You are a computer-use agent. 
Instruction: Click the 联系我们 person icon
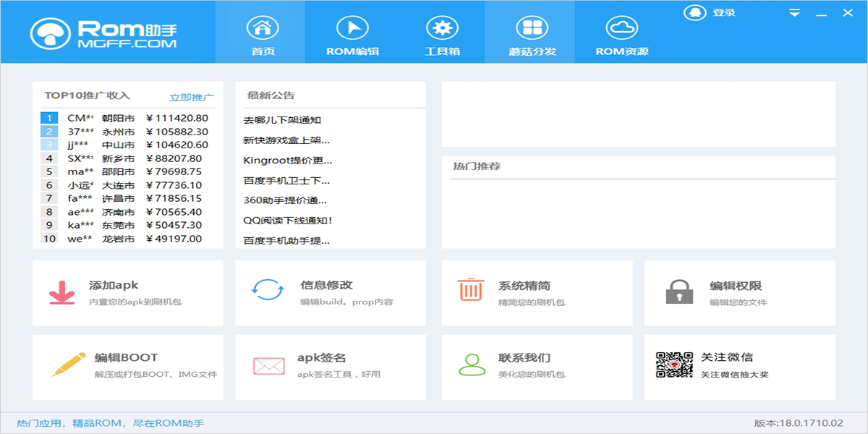point(472,365)
